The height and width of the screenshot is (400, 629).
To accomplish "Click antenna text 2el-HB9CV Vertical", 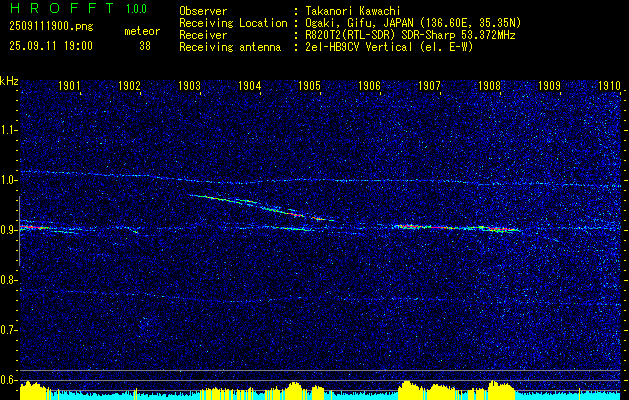I will [x=359, y=47].
